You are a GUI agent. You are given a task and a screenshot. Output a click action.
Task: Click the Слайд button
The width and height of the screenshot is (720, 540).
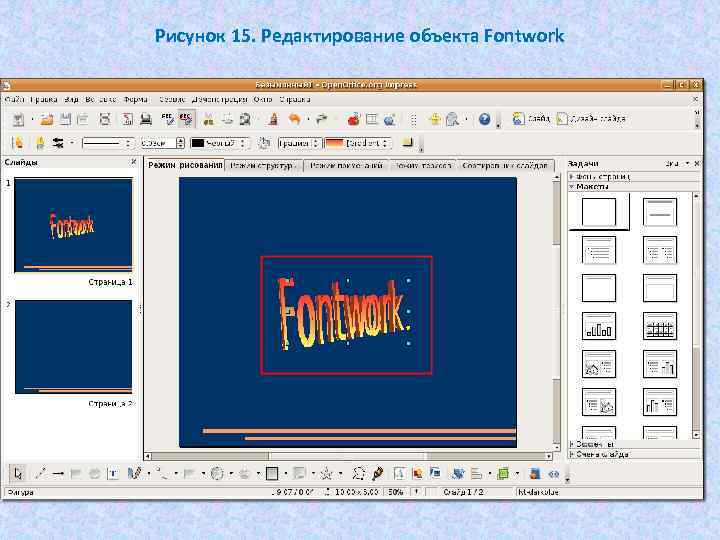pos(531,119)
